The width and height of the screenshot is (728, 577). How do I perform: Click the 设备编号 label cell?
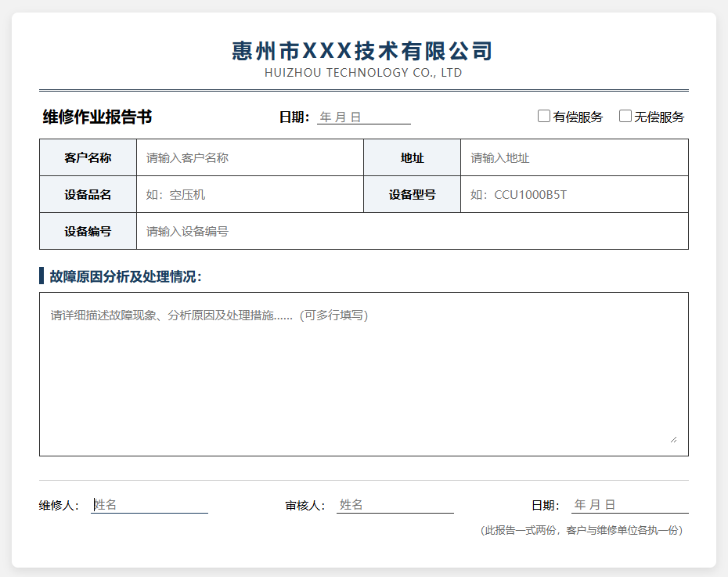coord(88,231)
